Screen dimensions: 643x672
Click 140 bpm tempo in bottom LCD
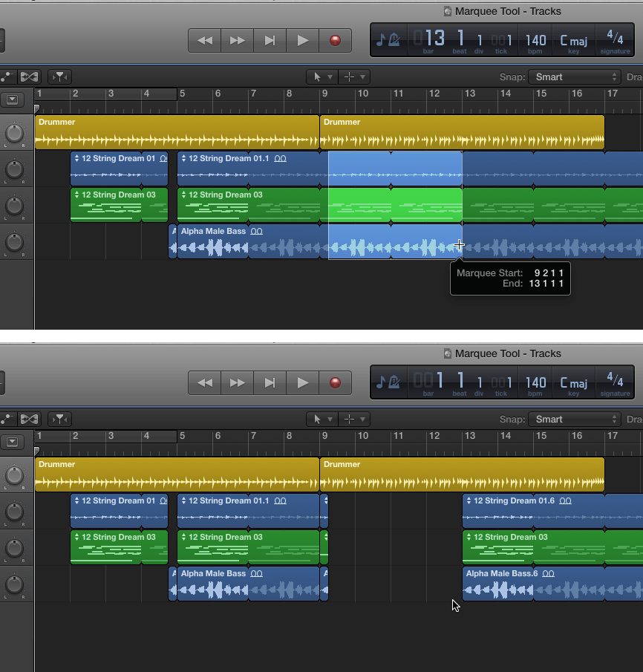click(535, 383)
